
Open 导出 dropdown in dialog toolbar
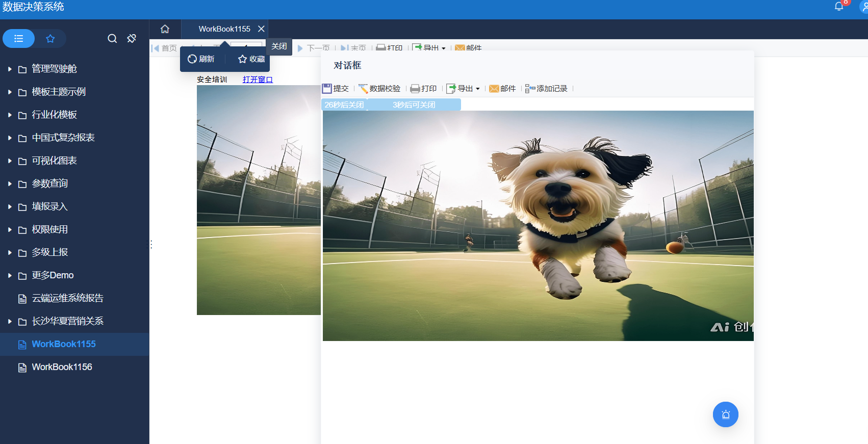tap(463, 89)
